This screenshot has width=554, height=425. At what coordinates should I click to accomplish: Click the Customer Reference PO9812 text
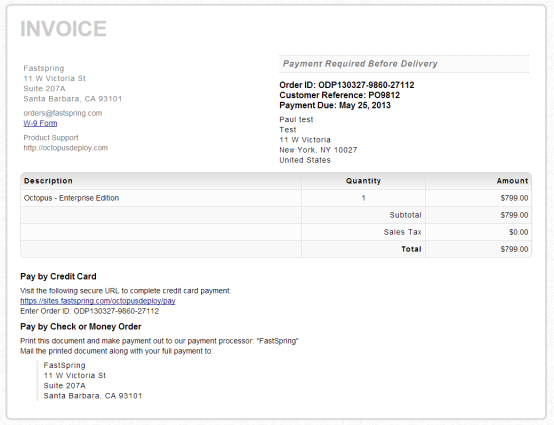point(340,95)
